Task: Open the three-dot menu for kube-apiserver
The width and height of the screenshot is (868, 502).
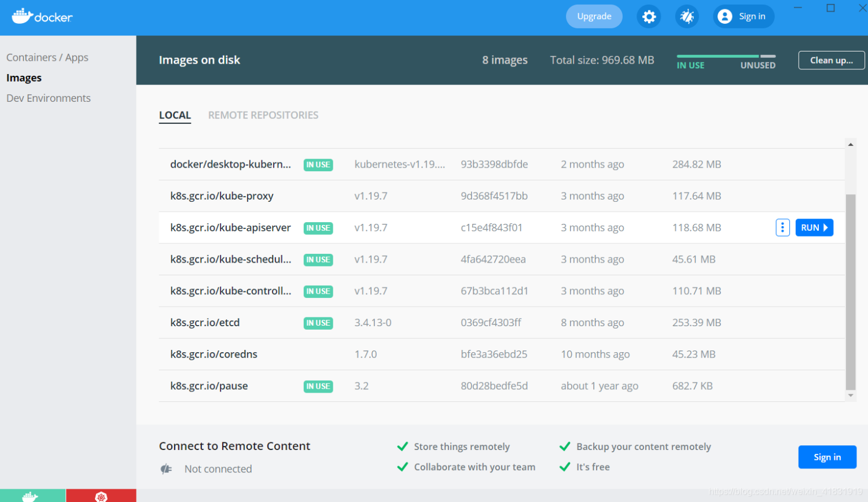Action: click(x=782, y=228)
